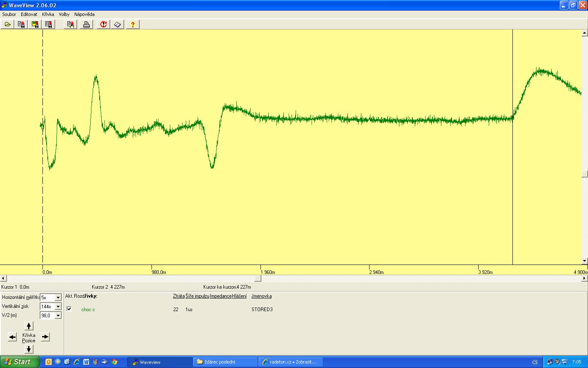
Task: Click the 1 960m axis label
Action: pos(267,272)
